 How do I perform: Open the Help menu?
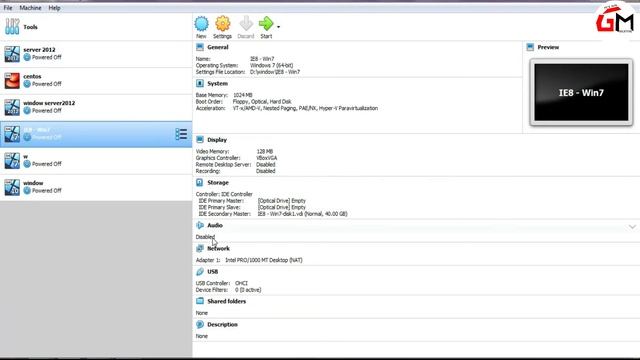(54, 8)
